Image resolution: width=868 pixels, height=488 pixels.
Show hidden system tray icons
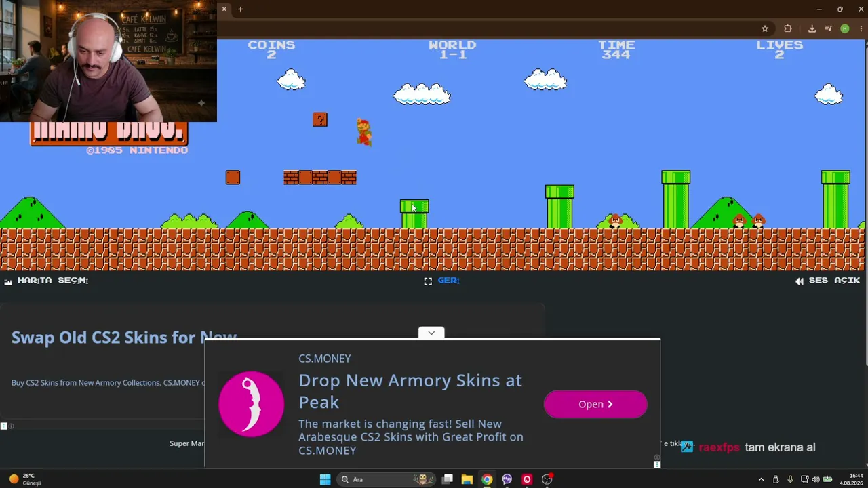761,479
